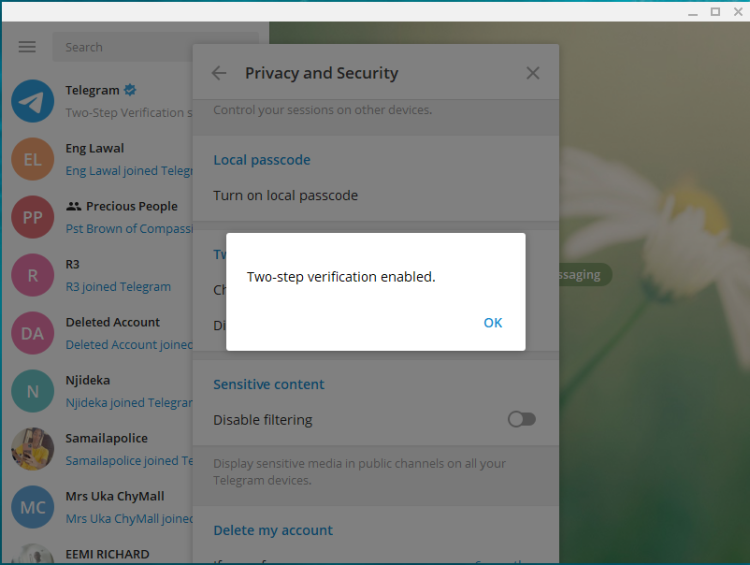Click 'Eng Lawal joined Telegram' preview text
The image size is (750, 565).
pos(129,171)
